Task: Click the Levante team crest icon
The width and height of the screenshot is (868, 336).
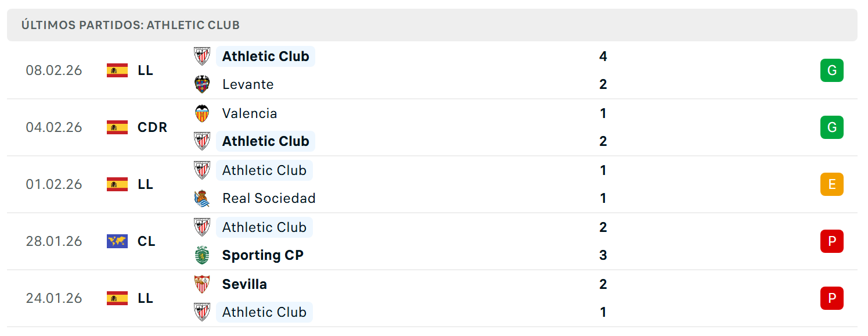Action: click(202, 84)
